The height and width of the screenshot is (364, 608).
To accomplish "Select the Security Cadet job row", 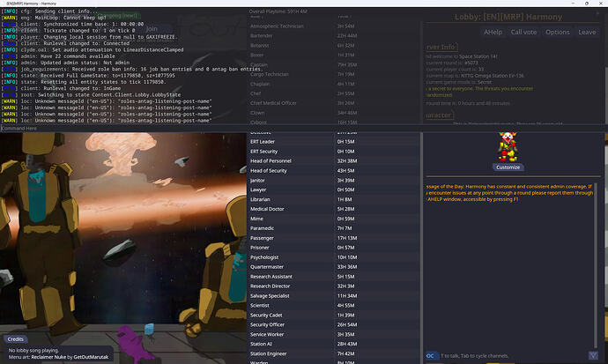I will pyautogui.click(x=333, y=316).
